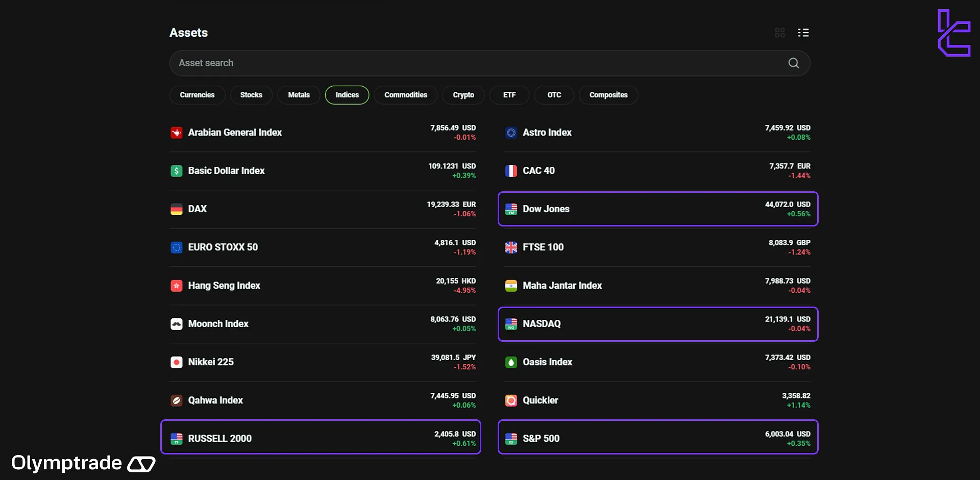
Task: Click the 39,081.5 JPY price value
Action: click(x=453, y=358)
